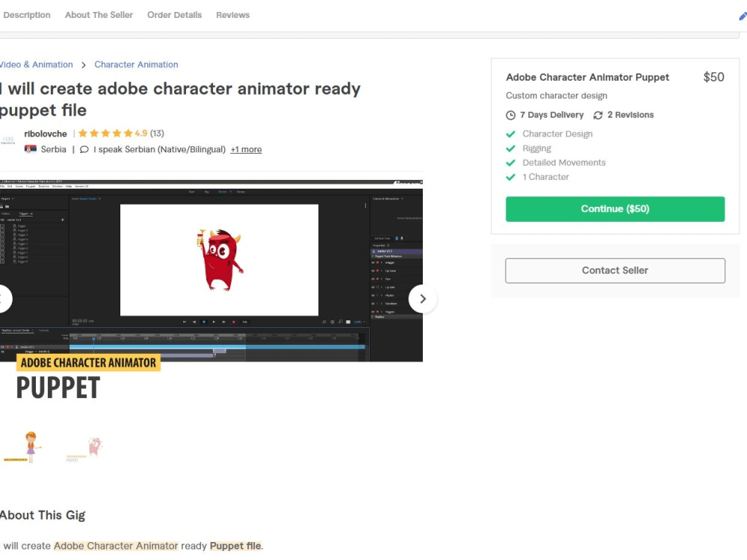
Task: Show previous gallery image with left arrow
Action: click(x=4, y=299)
